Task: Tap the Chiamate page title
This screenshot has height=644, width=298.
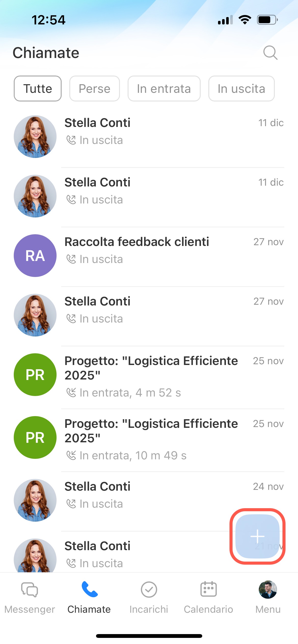Action: tap(46, 53)
